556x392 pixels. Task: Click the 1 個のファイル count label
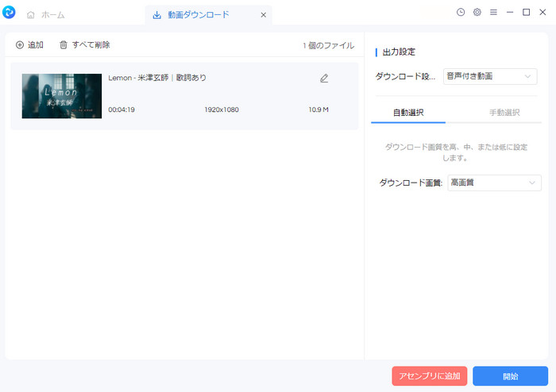pyautogui.click(x=328, y=45)
